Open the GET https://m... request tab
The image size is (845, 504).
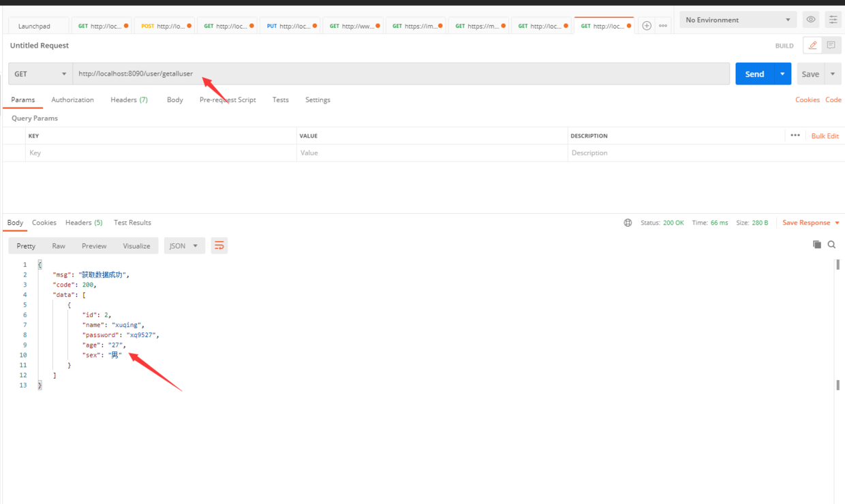click(x=479, y=26)
